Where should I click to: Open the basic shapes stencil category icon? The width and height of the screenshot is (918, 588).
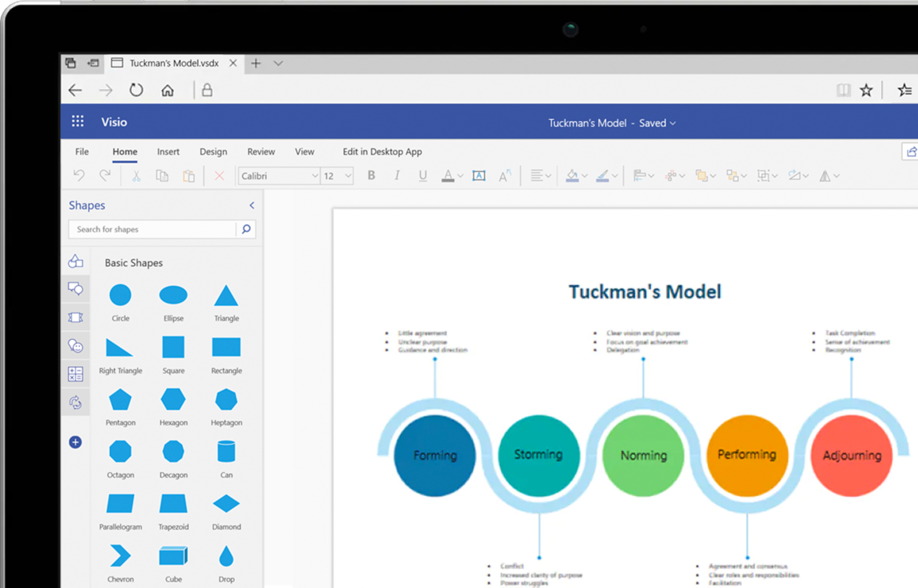(x=75, y=261)
